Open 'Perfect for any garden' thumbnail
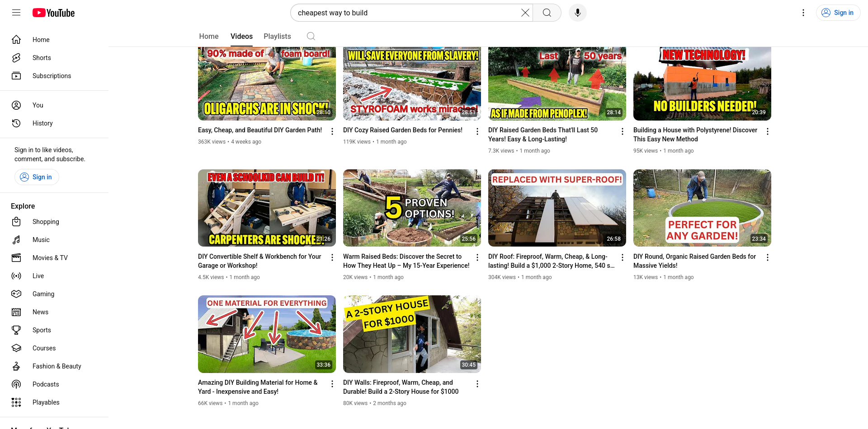This screenshot has height=429, width=868. (x=702, y=208)
